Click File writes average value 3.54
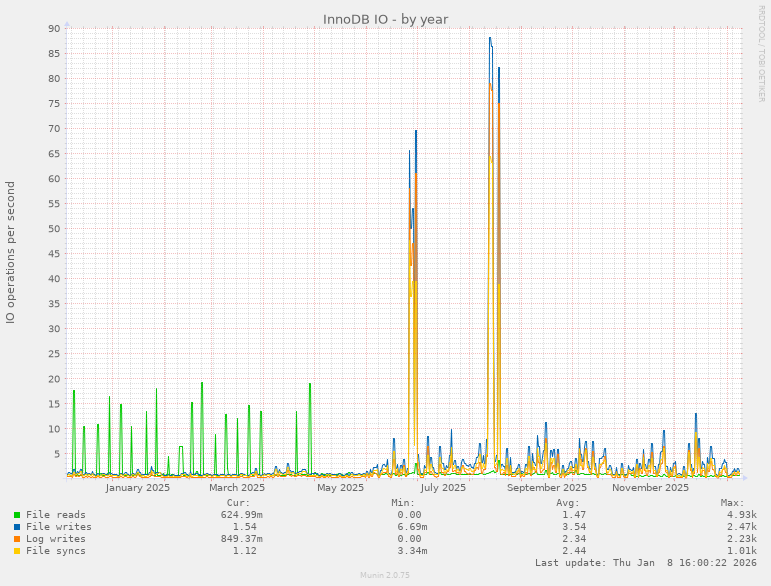This screenshot has height=586, width=771. (x=574, y=527)
